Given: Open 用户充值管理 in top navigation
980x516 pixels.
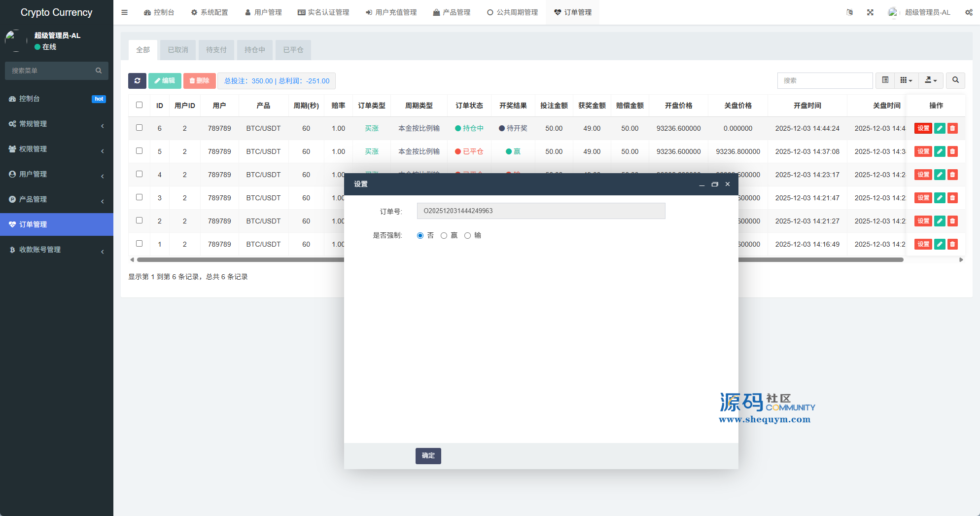Looking at the screenshot, I should [391, 12].
